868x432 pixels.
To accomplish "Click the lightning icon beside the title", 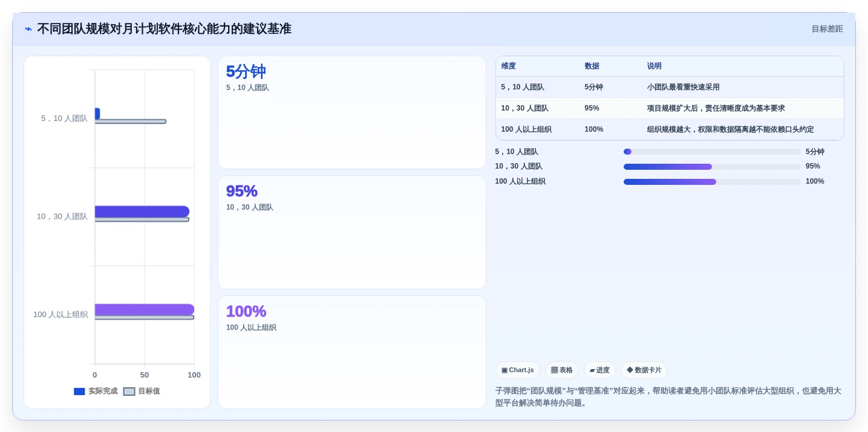I will (28, 29).
